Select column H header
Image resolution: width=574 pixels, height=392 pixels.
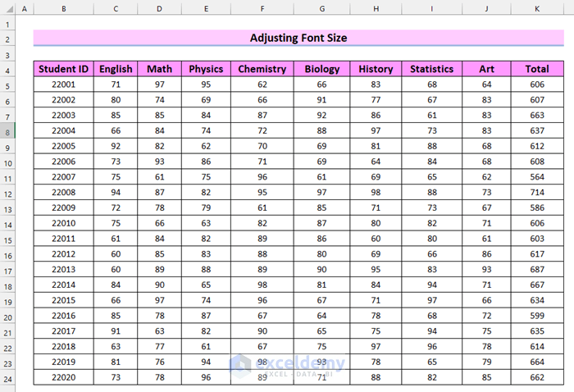pyautogui.click(x=376, y=8)
